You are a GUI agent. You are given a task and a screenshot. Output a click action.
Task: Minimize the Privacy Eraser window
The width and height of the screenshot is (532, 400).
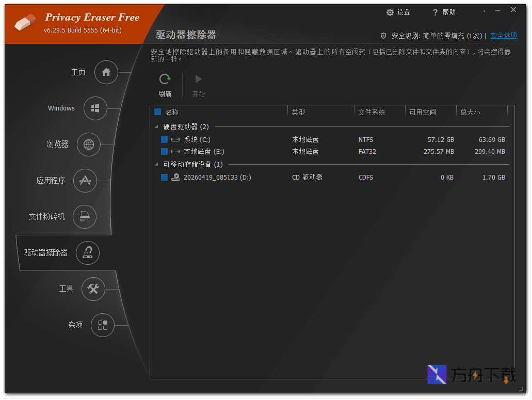pos(498,11)
